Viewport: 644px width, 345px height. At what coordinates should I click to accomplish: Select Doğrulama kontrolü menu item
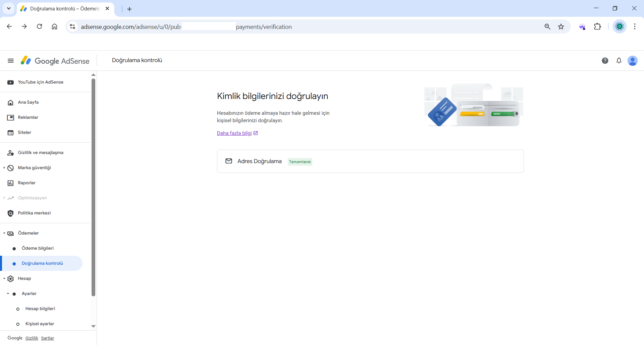[42, 263]
